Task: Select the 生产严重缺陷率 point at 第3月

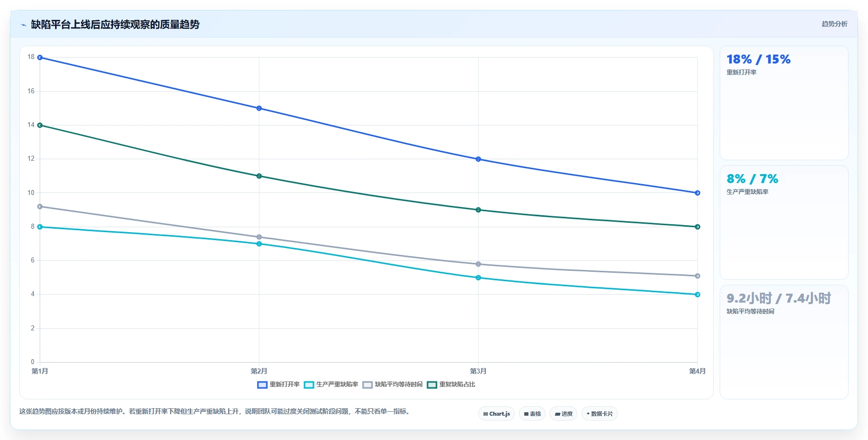Action: coord(478,278)
